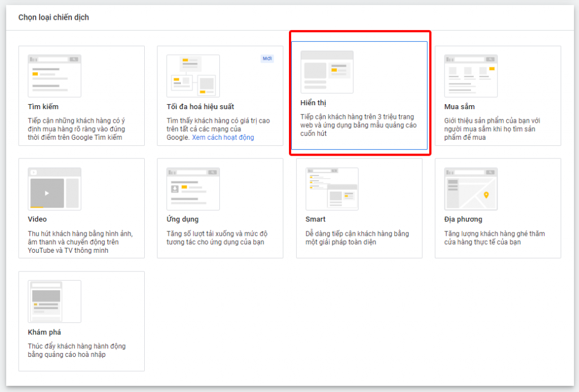
Task: Click the Mua sắm product listing icon
Action: pos(471,75)
